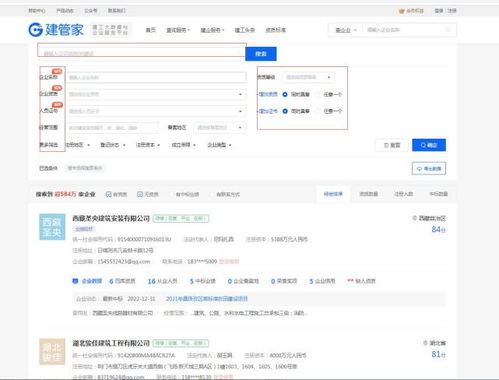Sort results by 注册人员
The width and height of the screenshot is (499, 380).
(x=404, y=194)
